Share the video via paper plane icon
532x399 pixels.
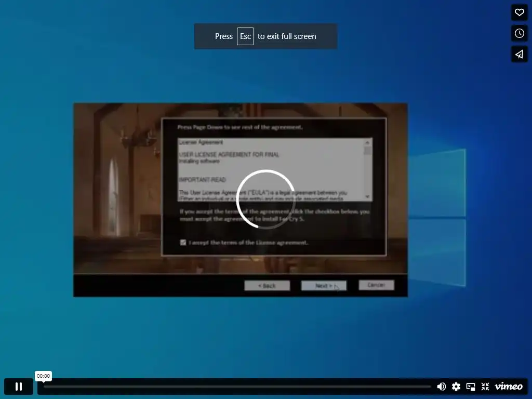519,54
